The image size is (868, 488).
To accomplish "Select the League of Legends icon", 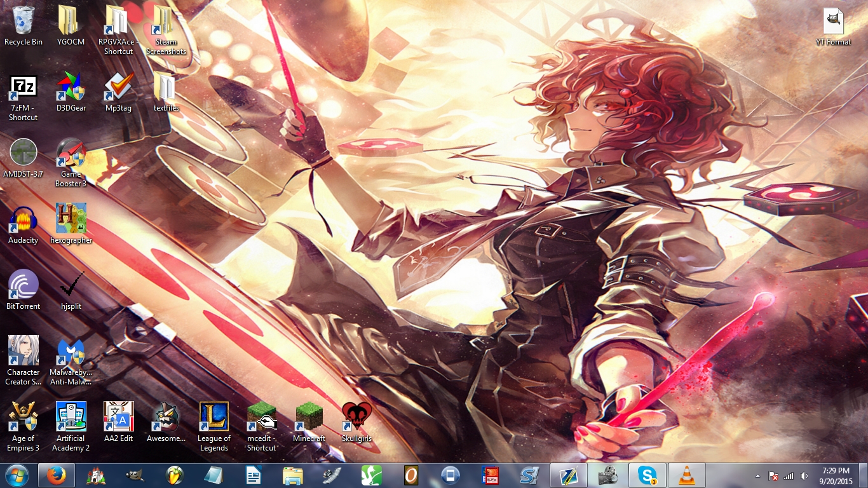I will [x=214, y=427].
